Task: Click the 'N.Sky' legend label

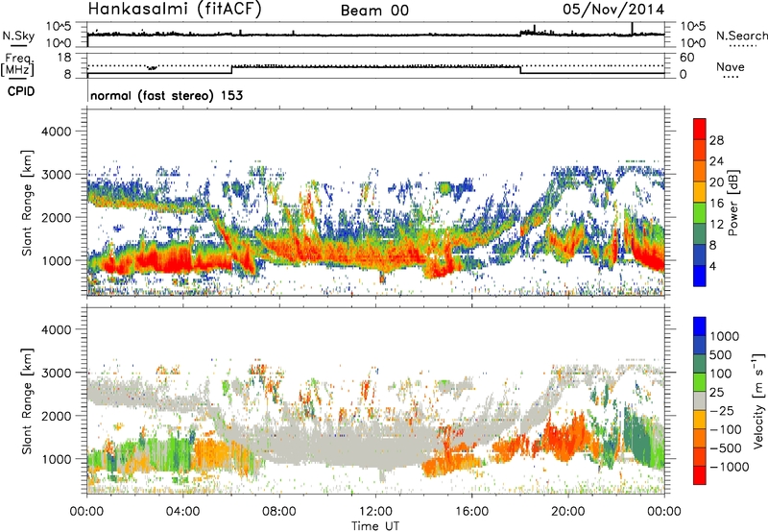Action: [18, 36]
